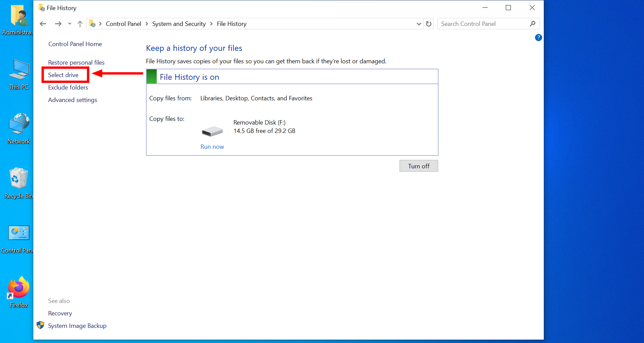Open Exclude folders link
The width and height of the screenshot is (644, 343).
tap(68, 88)
